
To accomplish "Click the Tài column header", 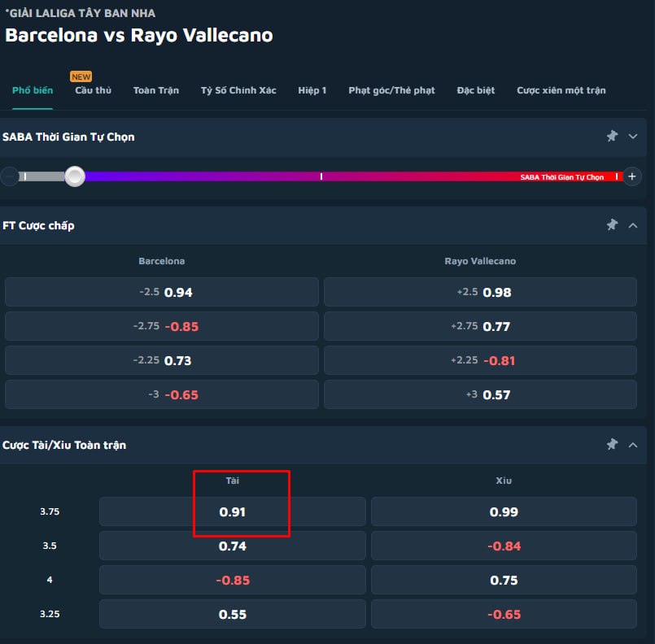I will [x=232, y=481].
